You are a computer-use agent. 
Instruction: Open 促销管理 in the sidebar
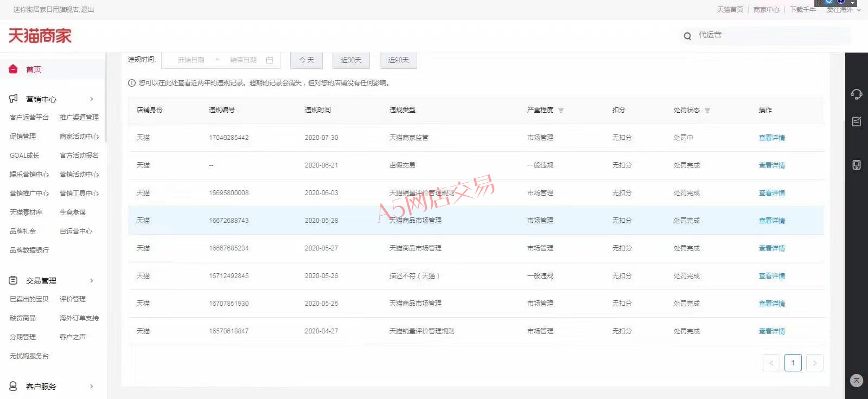pos(23,136)
